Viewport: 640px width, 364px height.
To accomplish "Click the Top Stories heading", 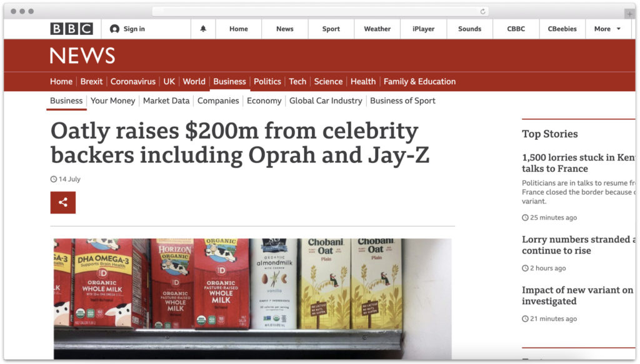I will coord(550,134).
